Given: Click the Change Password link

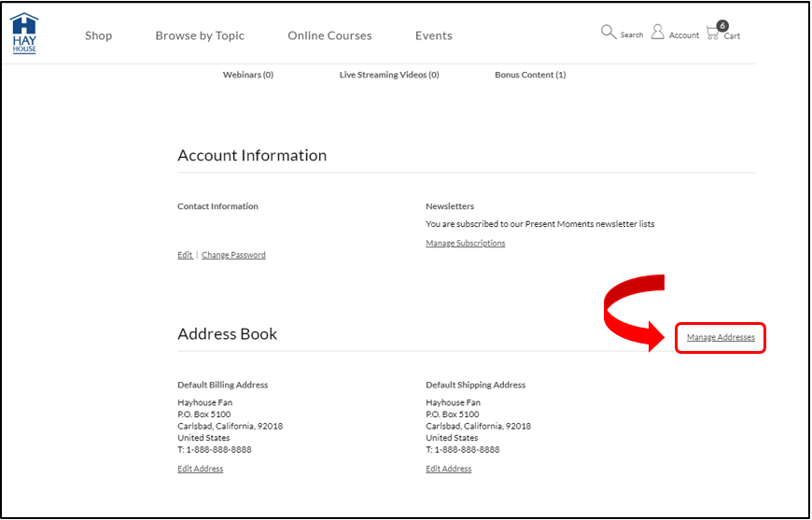Looking at the screenshot, I should (x=233, y=255).
